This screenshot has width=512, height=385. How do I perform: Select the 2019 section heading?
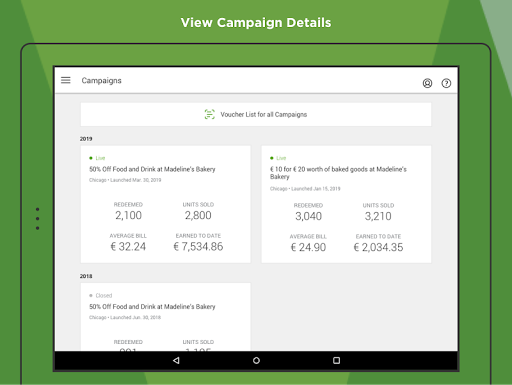[86, 139]
